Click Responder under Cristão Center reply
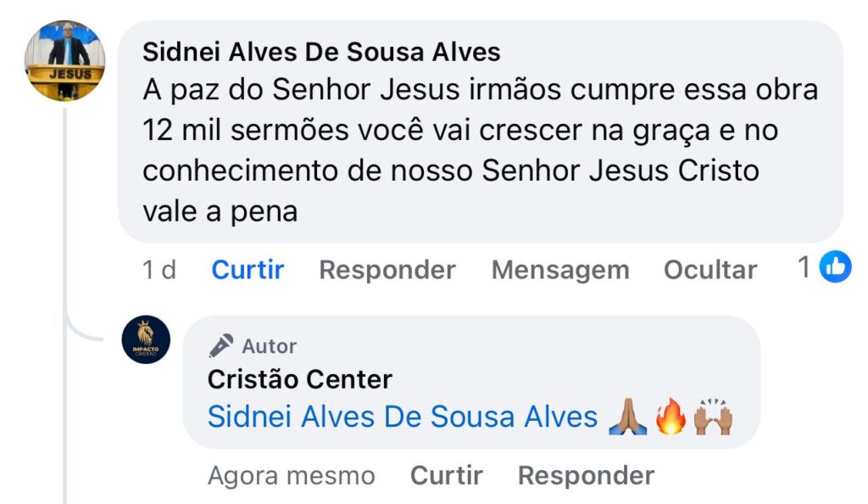Viewport: 868px width, 504px height. (x=586, y=476)
